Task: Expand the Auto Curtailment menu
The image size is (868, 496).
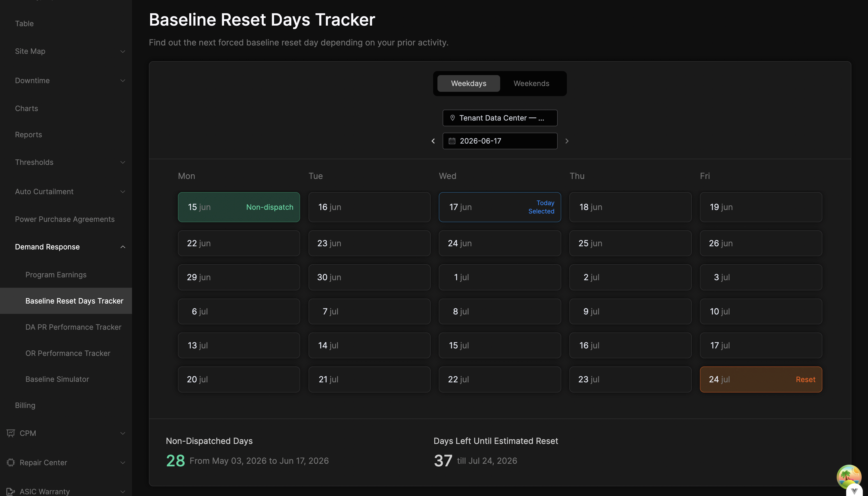Action: [123, 192]
